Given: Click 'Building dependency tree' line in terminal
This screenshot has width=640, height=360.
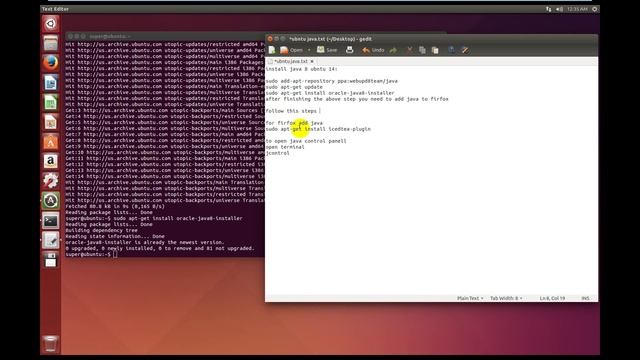Looking at the screenshot, I should coord(101,230).
